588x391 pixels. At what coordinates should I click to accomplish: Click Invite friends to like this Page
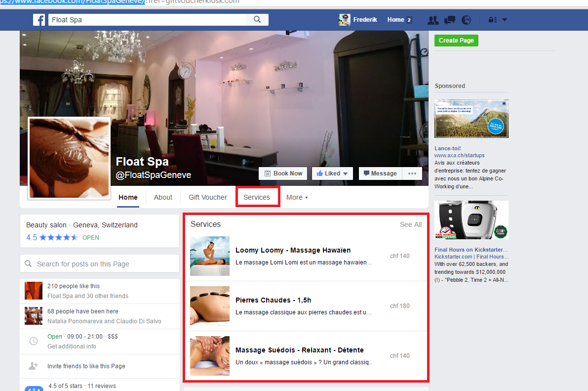pos(86,366)
